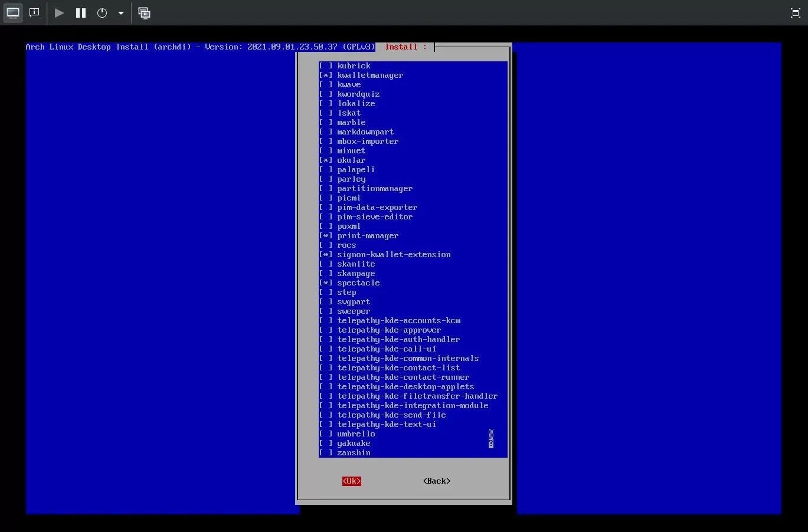This screenshot has height=532, width=808.
Task: Check the telepathy-kde-text-ui package
Action: pos(326,425)
